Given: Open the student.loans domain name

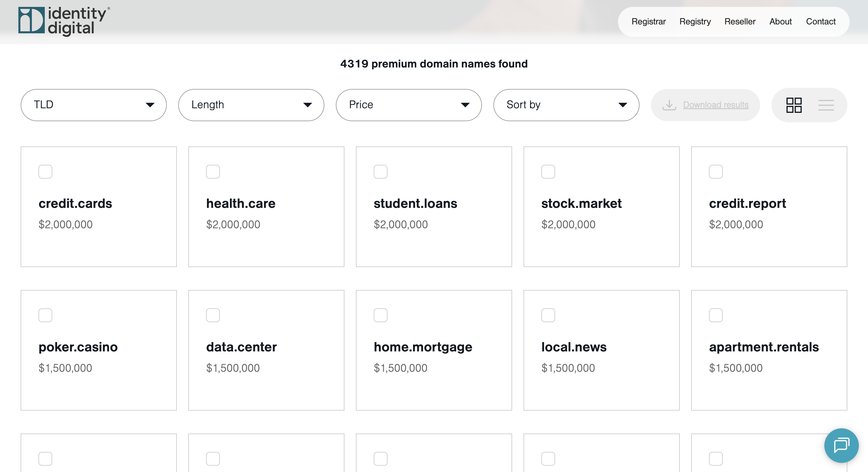Looking at the screenshot, I should point(415,204).
